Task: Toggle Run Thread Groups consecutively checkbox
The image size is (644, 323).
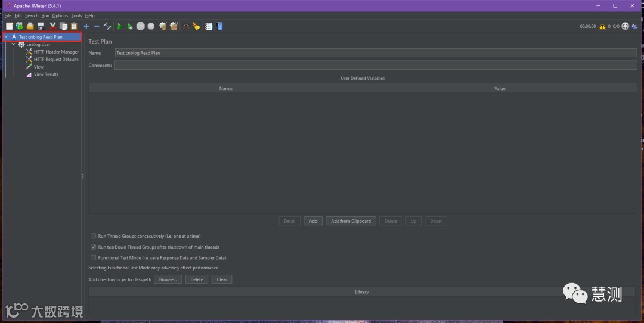Action: pos(93,236)
